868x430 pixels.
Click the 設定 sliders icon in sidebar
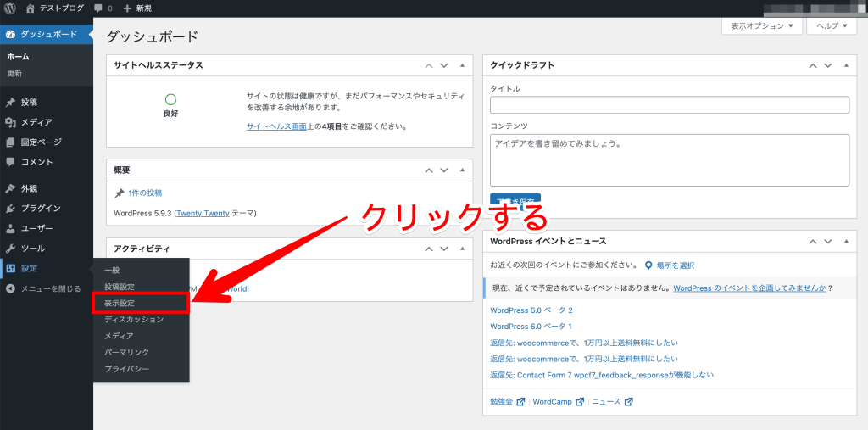click(x=10, y=268)
